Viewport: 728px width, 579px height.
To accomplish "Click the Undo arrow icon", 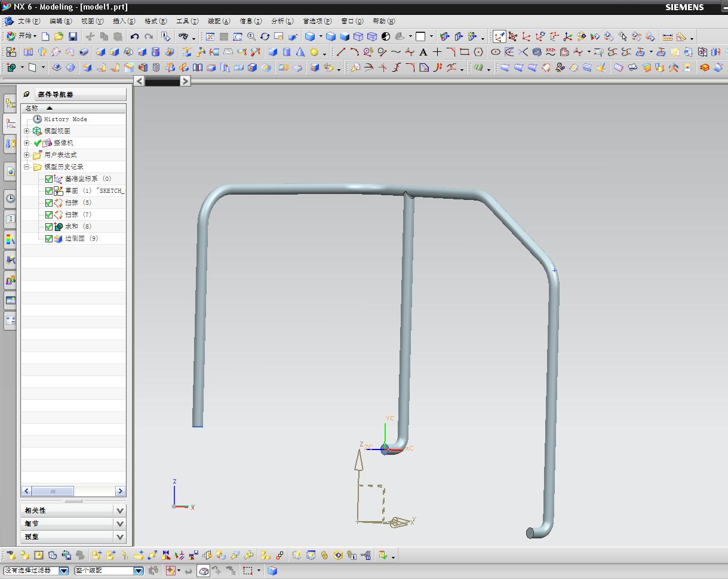I will [134, 36].
